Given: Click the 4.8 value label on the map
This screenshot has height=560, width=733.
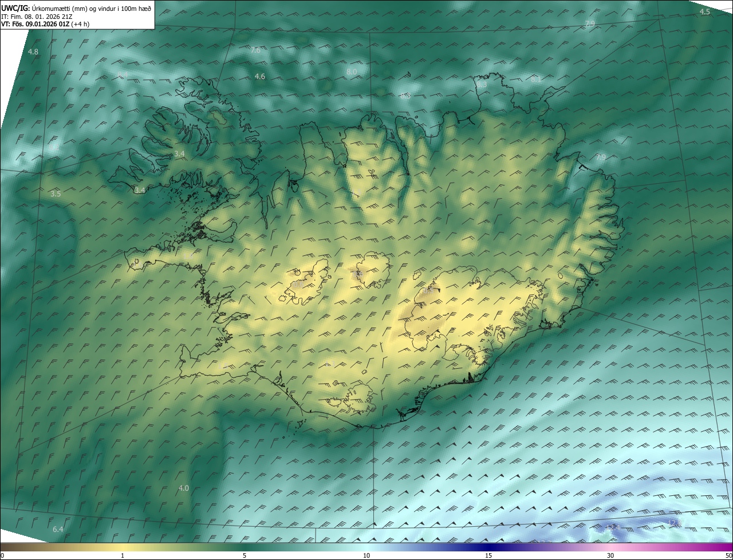Looking at the screenshot, I should (33, 52).
